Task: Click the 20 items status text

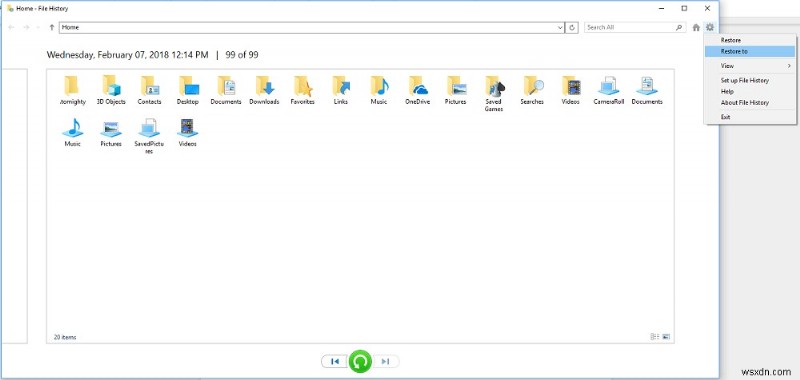Action: coord(65,337)
